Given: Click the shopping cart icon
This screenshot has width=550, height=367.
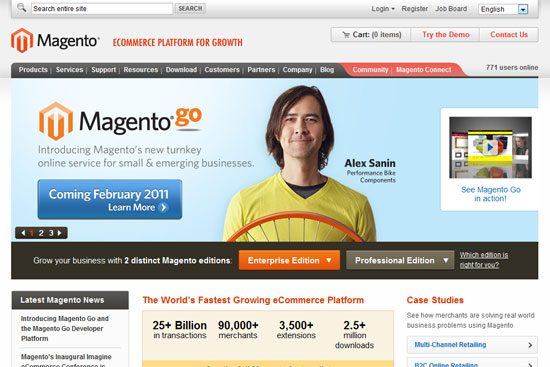Looking at the screenshot, I should [x=346, y=35].
